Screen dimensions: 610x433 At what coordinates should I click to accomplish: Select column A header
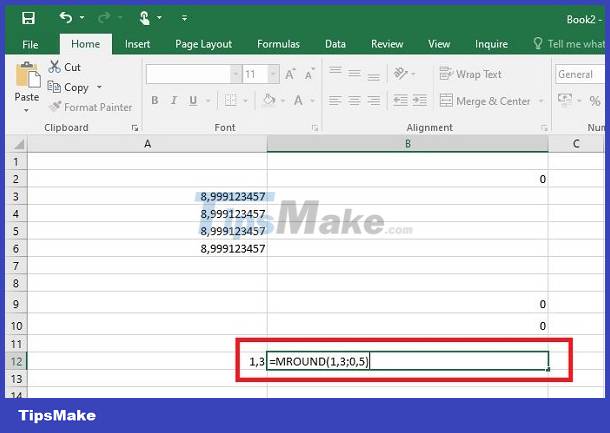147,144
